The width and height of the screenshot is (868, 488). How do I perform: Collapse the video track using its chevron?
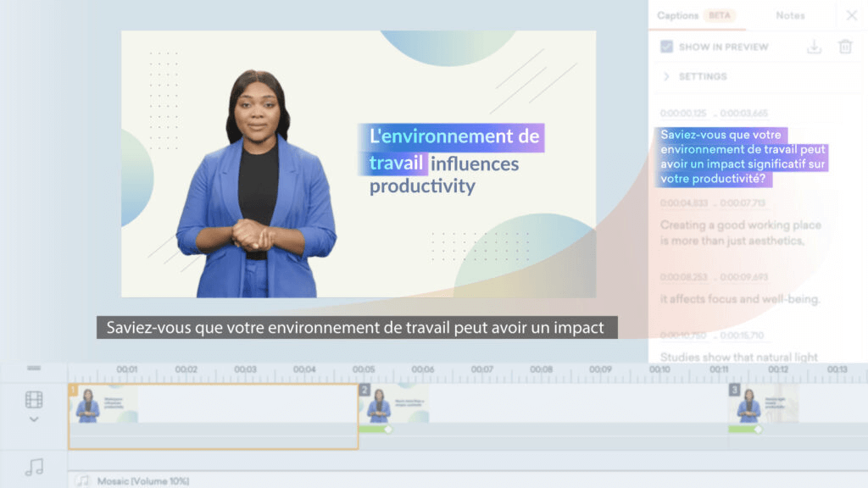(x=34, y=419)
